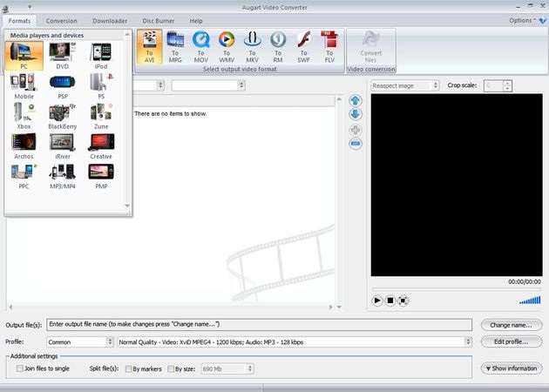Toggle split By markers checkbox
The image size is (549, 392).
(x=128, y=368)
